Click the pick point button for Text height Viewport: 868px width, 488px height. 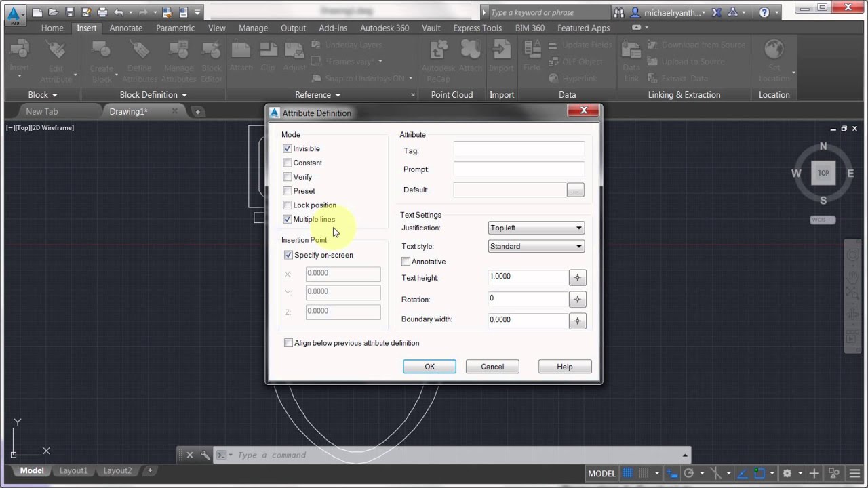[x=577, y=278]
